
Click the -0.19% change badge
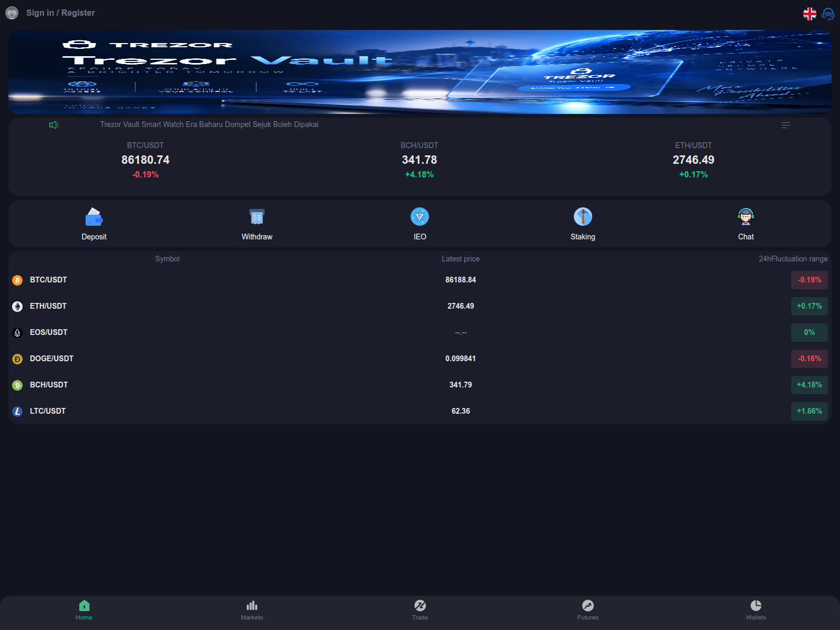(x=809, y=280)
